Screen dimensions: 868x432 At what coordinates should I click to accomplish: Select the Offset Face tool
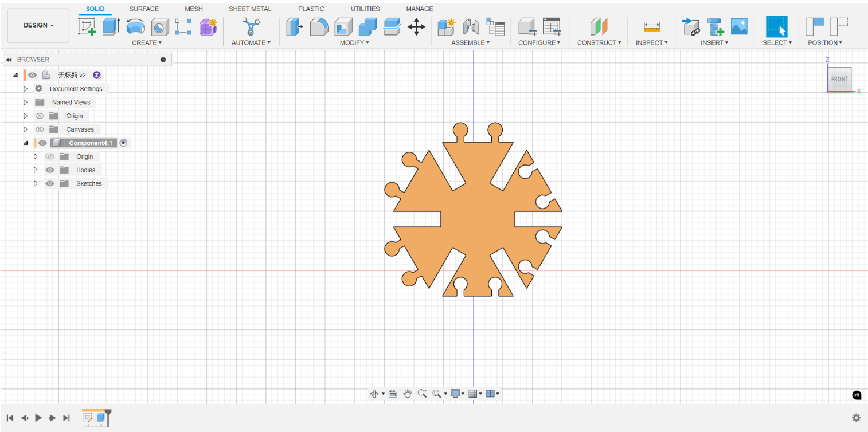pos(392,26)
